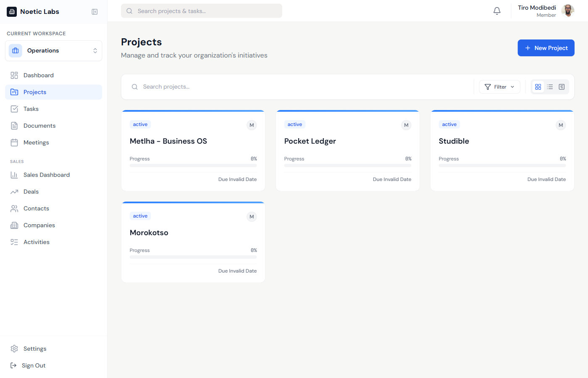Select the Dashboard icon in sidebar
Screen dimensions: 588x378
pos(14,75)
